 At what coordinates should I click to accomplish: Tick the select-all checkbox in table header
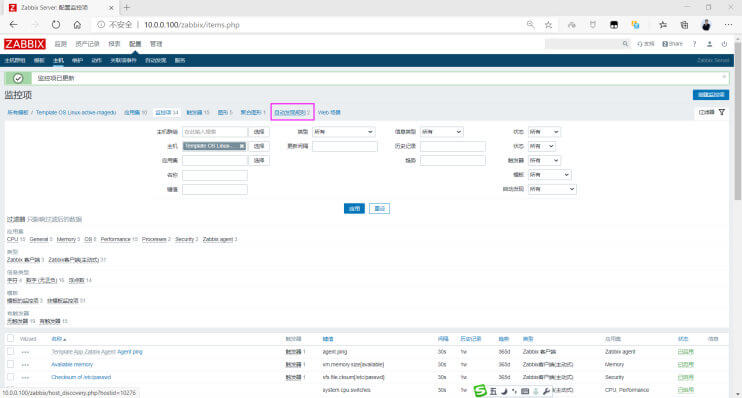pos(10,339)
